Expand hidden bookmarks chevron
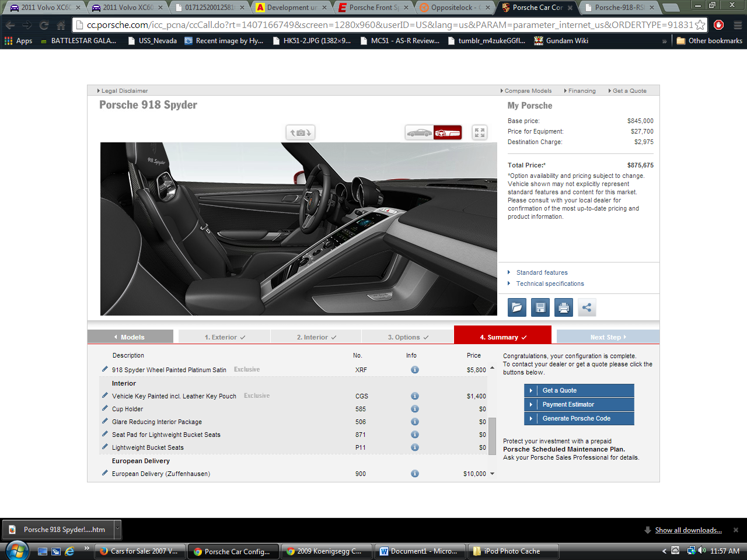Image resolution: width=747 pixels, height=560 pixels. tap(664, 41)
